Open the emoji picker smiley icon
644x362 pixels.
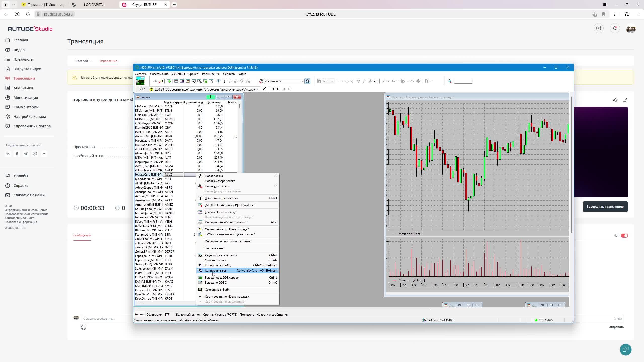pyautogui.click(x=84, y=327)
